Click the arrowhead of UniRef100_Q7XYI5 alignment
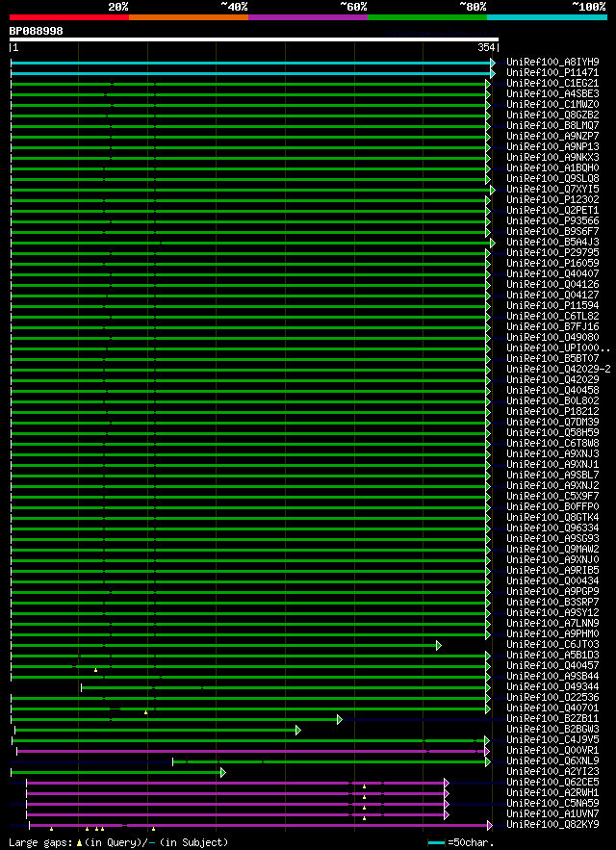 (493, 190)
